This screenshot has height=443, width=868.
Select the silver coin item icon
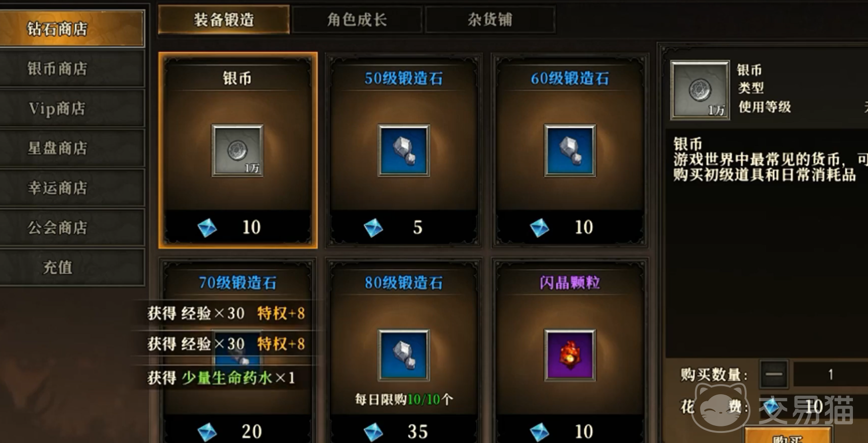tap(237, 150)
